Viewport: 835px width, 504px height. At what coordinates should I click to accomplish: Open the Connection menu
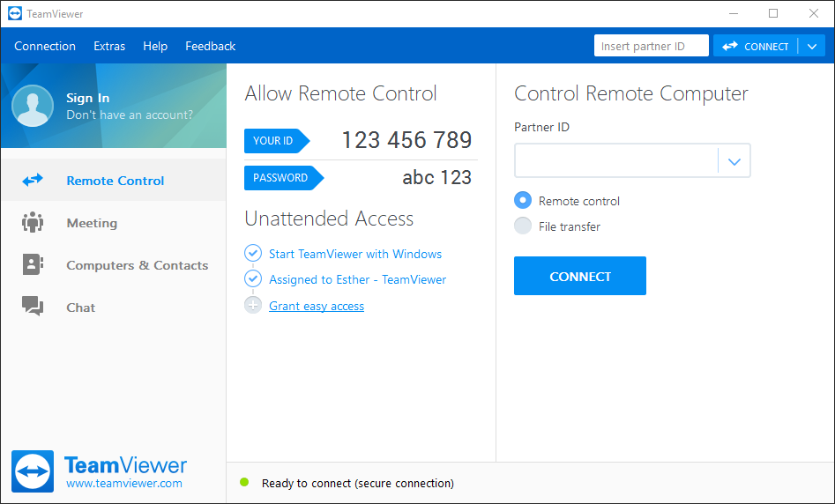pyautogui.click(x=45, y=47)
